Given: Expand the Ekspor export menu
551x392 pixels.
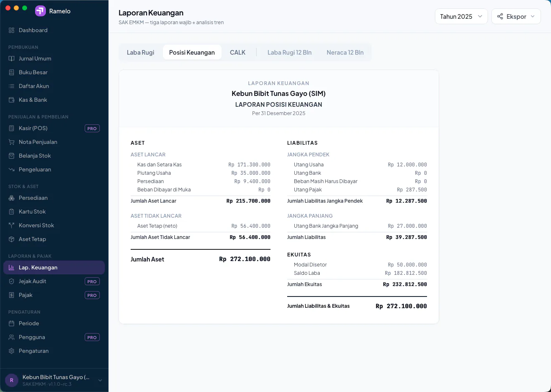Looking at the screenshot, I should point(516,16).
